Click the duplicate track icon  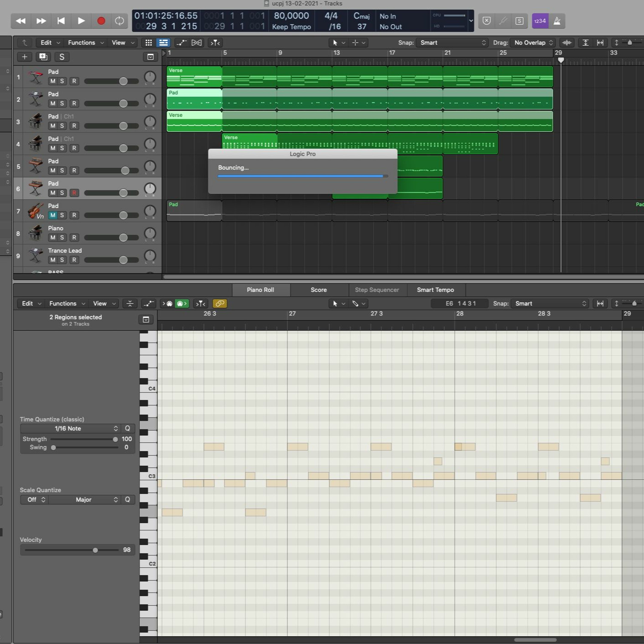point(43,57)
